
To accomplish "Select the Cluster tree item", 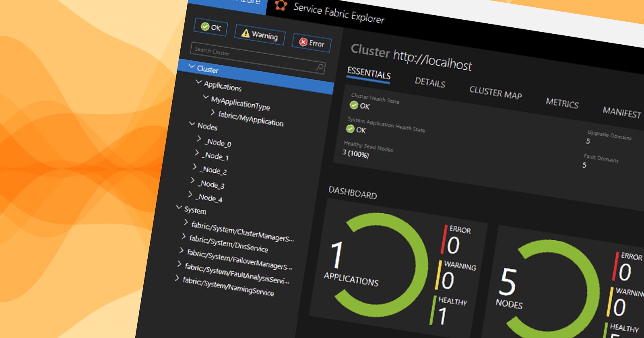I will pos(208,69).
